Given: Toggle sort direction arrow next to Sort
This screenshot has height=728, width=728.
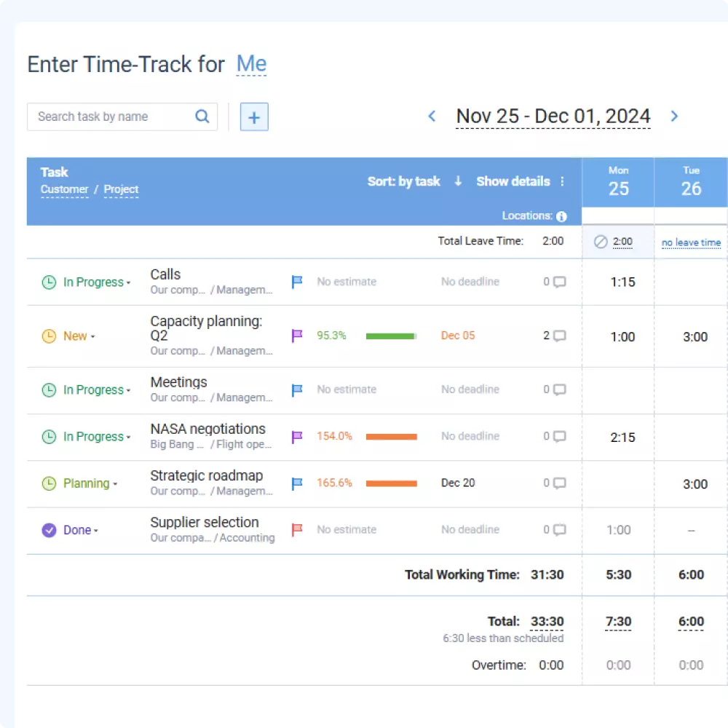Looking at the screenshot, I should tap(458, 181).
